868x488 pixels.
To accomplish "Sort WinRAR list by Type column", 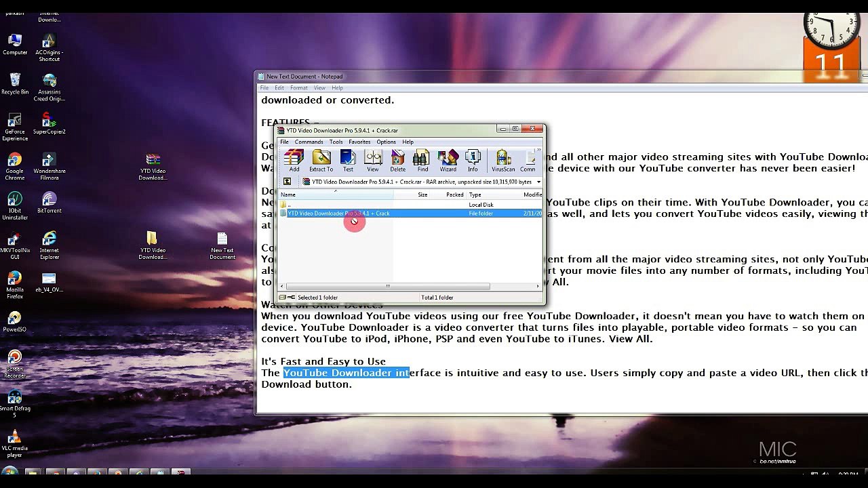I will (x=493, y=195).
